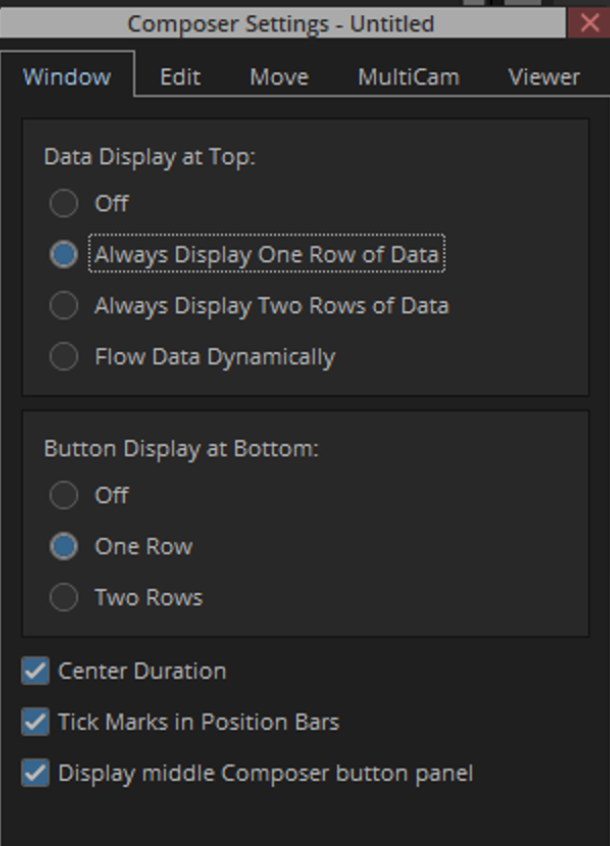
Task: Uncheck the Center Duration checkbox
Action: coord(36,670)
